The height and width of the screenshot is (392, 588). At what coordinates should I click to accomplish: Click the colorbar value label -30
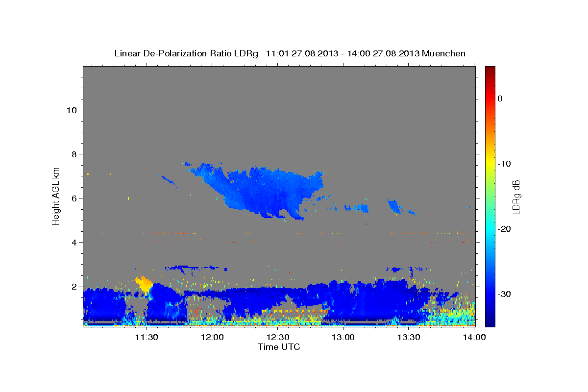point(504,294)
